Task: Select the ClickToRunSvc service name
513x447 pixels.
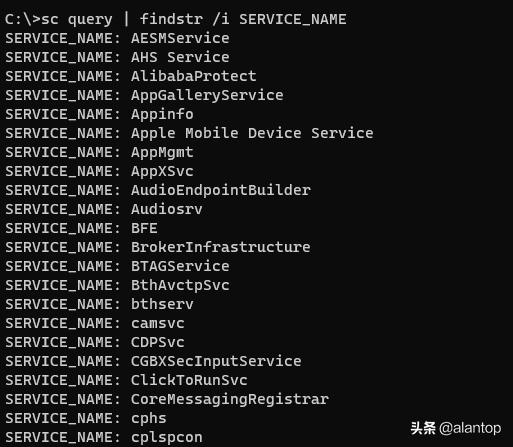Action: point(189,380)
